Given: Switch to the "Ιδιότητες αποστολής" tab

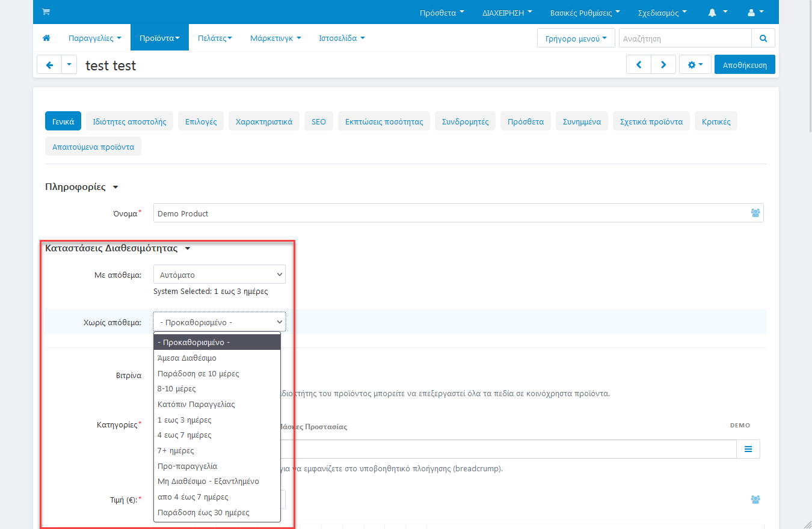Looking at the screenshot, I should [130, 121].
